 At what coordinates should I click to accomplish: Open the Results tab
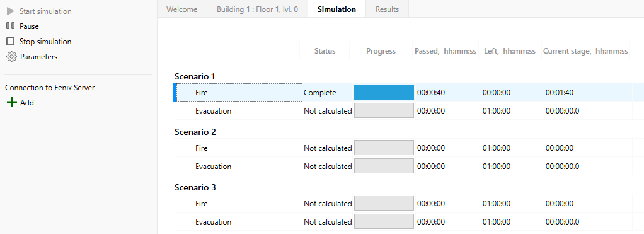[x=388, y=9]
